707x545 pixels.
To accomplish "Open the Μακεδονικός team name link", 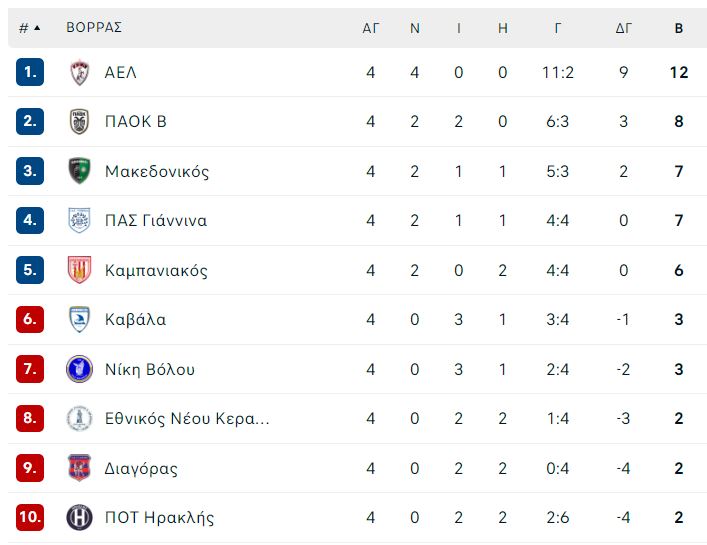I will click(x=157, y=171).
